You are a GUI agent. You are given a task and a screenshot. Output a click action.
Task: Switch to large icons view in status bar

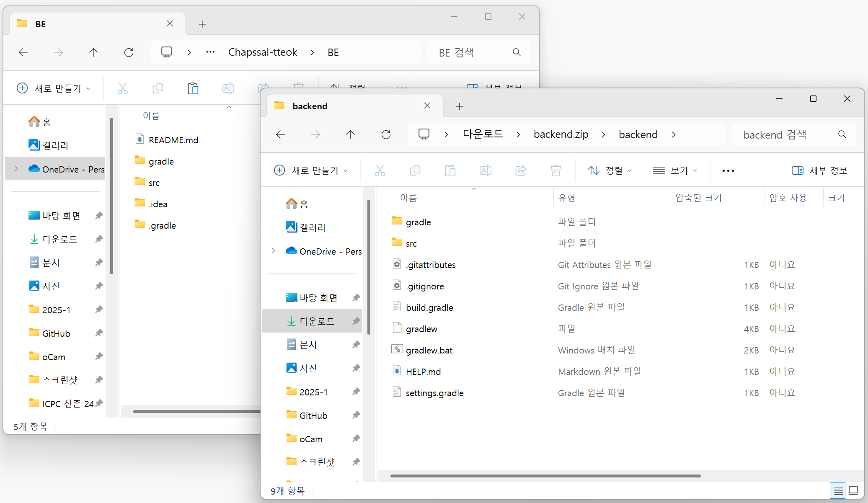(x=853, y=490)
